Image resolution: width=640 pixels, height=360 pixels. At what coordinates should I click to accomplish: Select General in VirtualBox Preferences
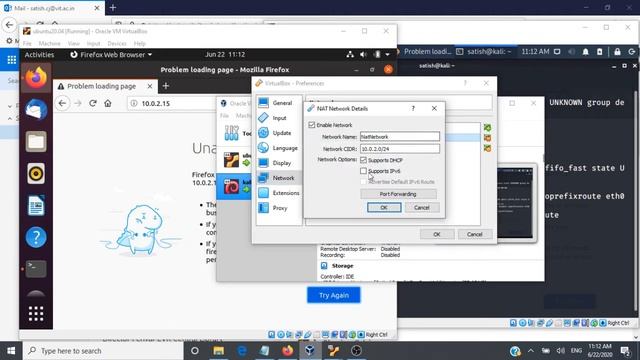[279, 103]
